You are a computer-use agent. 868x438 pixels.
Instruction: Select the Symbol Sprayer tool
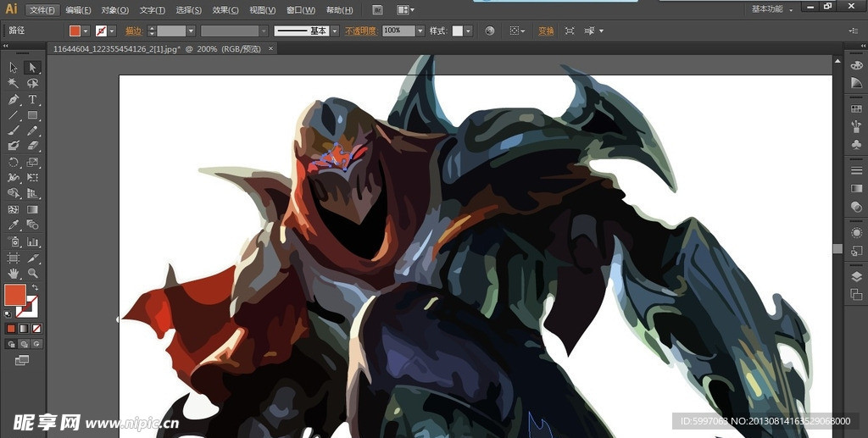[14, 241]
